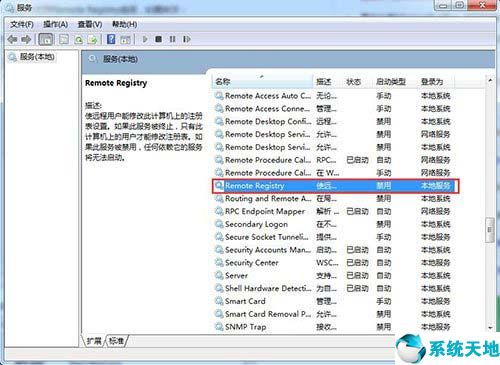Click the Help question-mark toolbar icon
This screenshot has height=365, width=500.
(x=111, y=39)
